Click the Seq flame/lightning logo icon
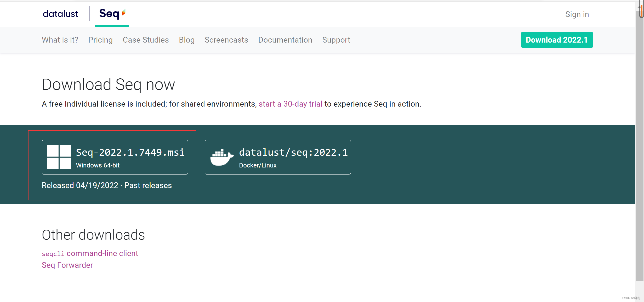The height and width of the screenshot is (302, 644). click(x=124, y=13)
